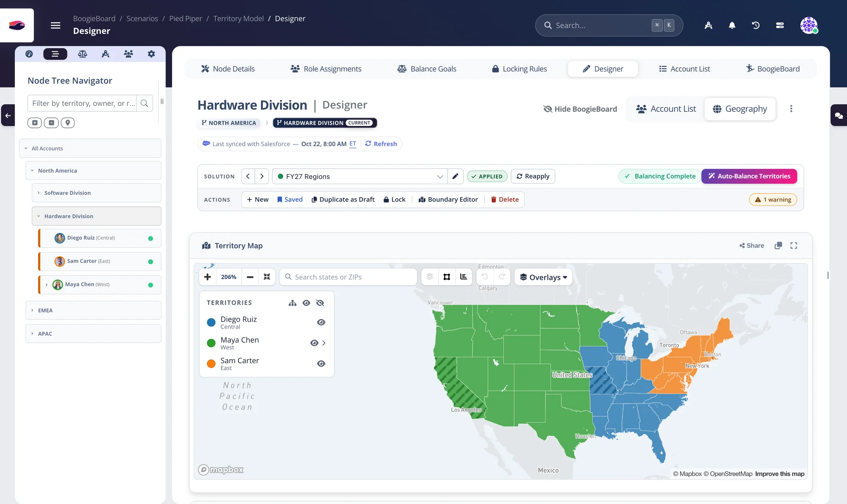Focus the Search states or ZIPs field
847x504 pixels.
348,277
